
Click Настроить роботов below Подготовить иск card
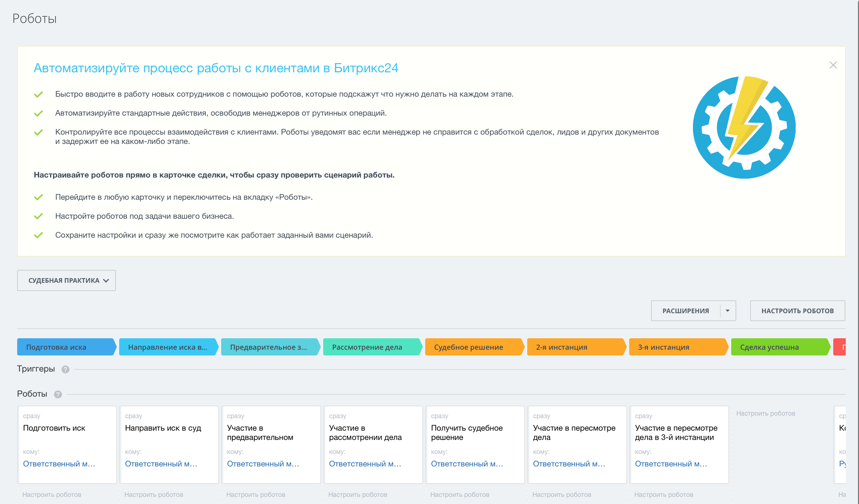click(x=52, y=495)
